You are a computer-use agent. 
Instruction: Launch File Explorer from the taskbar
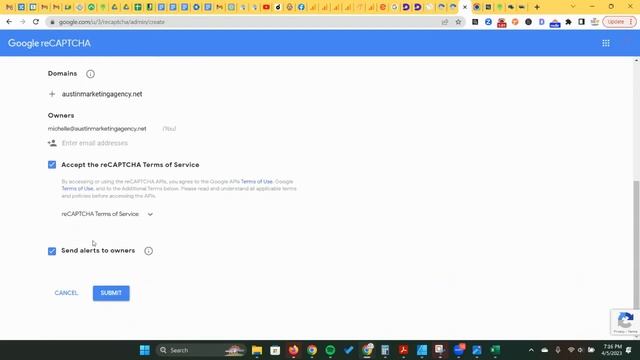[257, 350]
